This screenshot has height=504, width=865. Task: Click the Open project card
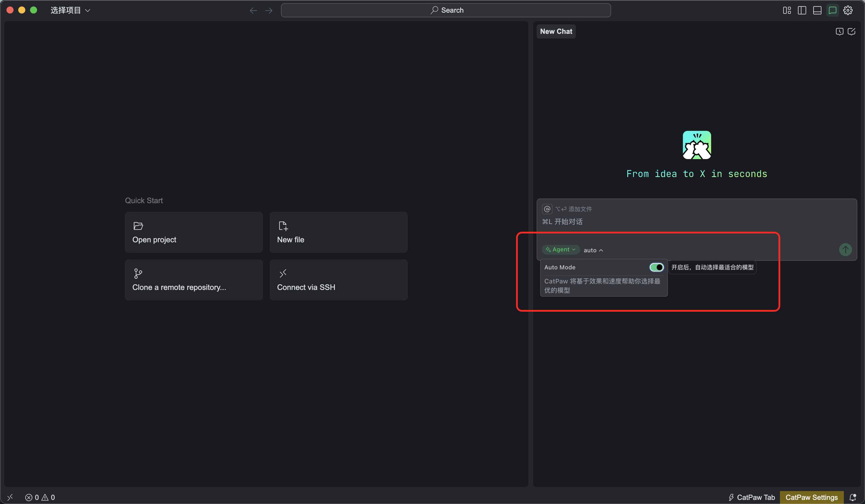[194, 232]
